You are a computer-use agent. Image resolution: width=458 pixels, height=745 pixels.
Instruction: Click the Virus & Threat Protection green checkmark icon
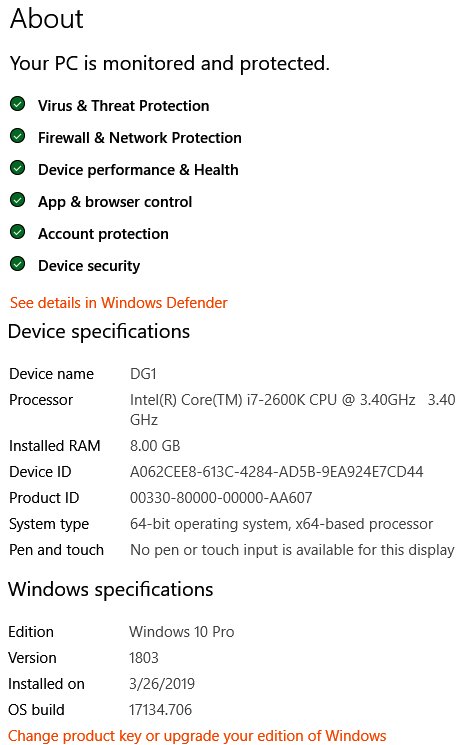point(18,104)
